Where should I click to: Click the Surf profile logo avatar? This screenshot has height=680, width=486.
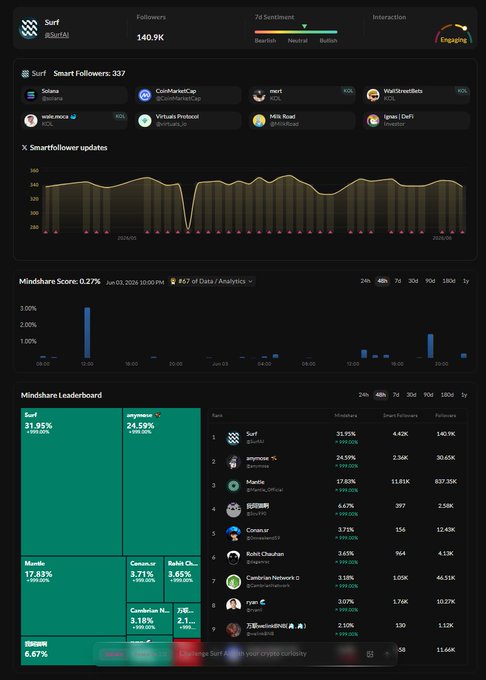click(x=29, y=29)
